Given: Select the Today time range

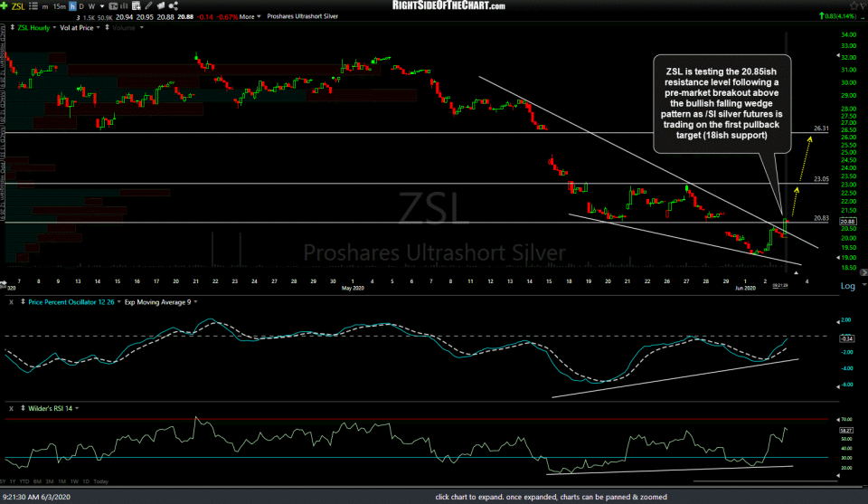Looking at the screenshot, I should click(100, 482).
